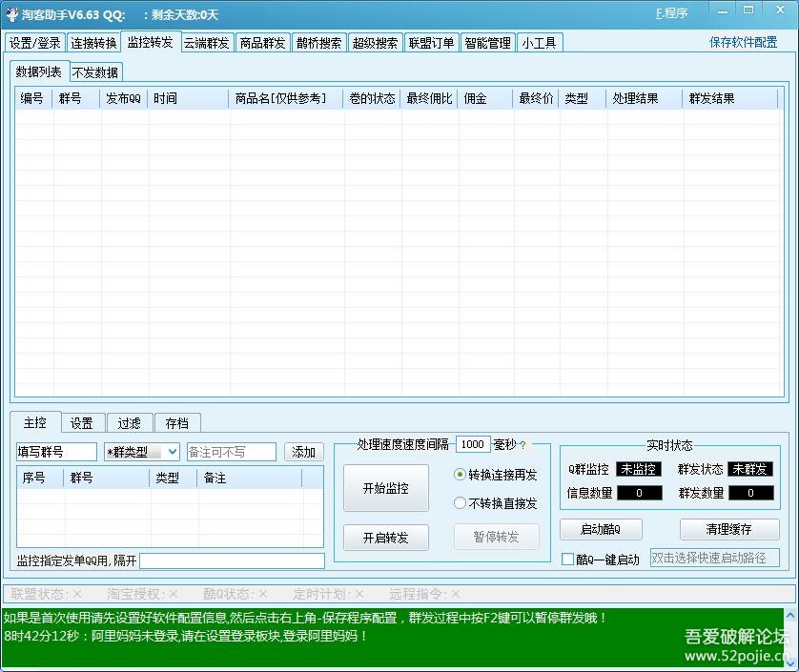Click the 双击选择快速启动路径 field
The width and height of the screenshot is (799, 672).
click(x=714, y=558)
